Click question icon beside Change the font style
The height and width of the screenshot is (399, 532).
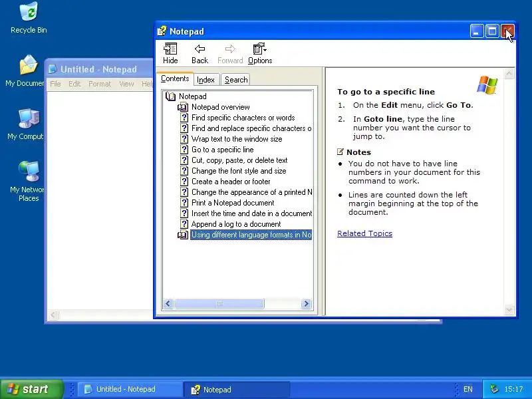(184, 171)
